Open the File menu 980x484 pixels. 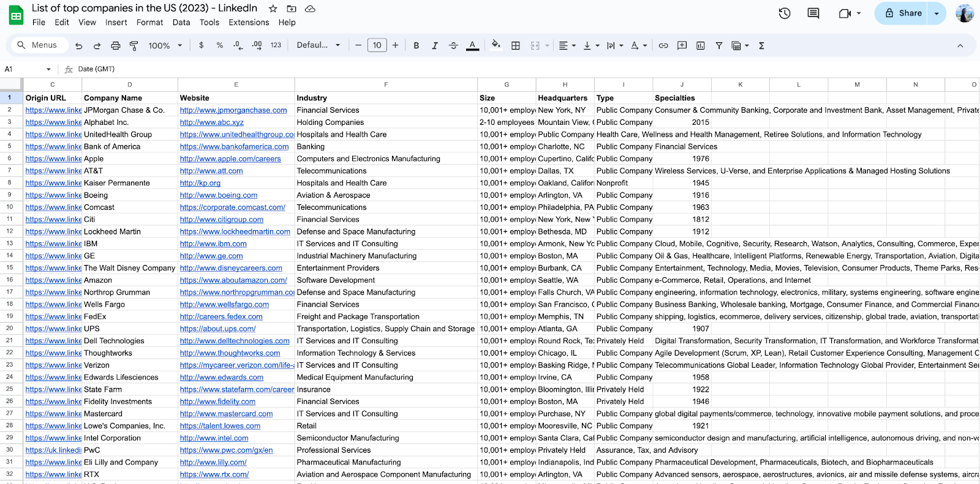(x=39, y=22)
